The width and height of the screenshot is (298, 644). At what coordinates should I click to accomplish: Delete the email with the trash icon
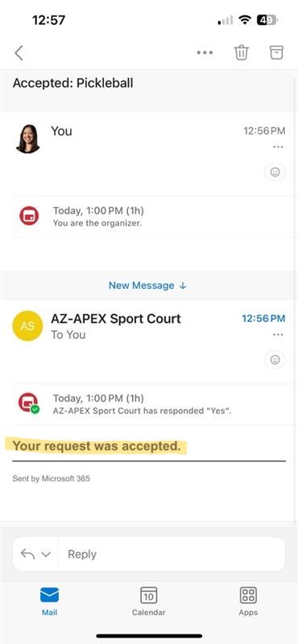coord(242,52)
